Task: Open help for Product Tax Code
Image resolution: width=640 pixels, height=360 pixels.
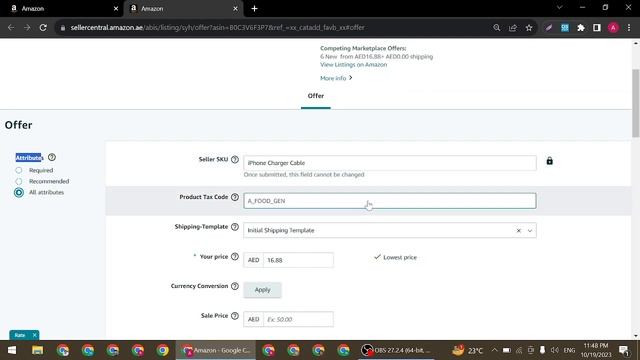Action: click(235, 197)
